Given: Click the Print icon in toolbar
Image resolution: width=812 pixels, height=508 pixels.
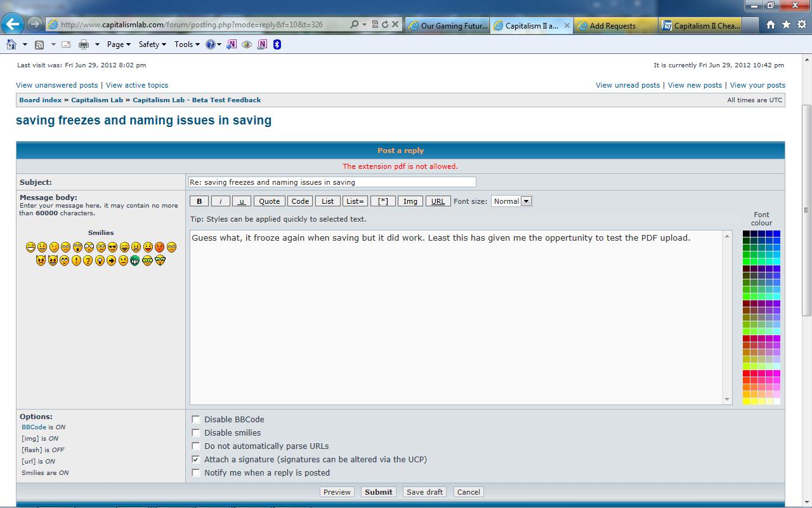Looking at the screenshot, I should pos(84,44).
